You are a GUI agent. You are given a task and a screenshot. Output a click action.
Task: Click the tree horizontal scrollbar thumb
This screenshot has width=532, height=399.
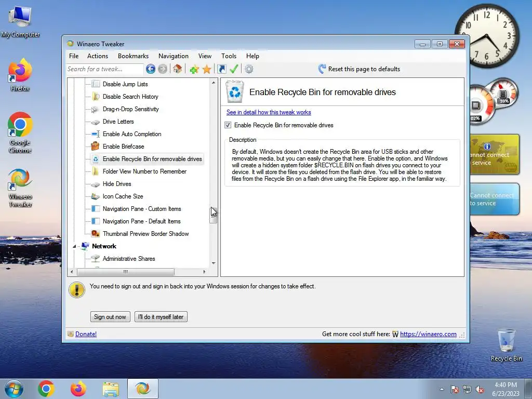pyautogui.click(x=126, y=272)
